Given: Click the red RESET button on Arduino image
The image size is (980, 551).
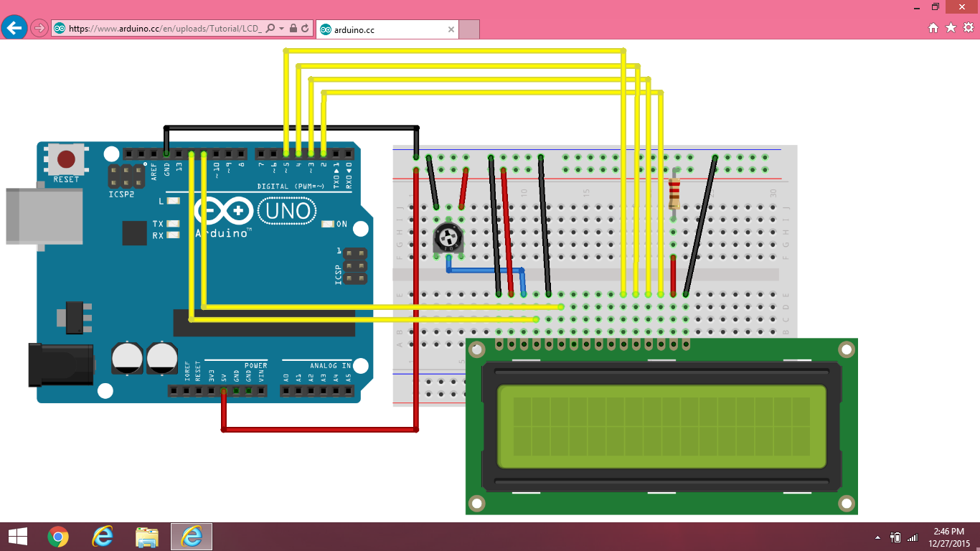Looking at the screenshot, I should 66,159.
